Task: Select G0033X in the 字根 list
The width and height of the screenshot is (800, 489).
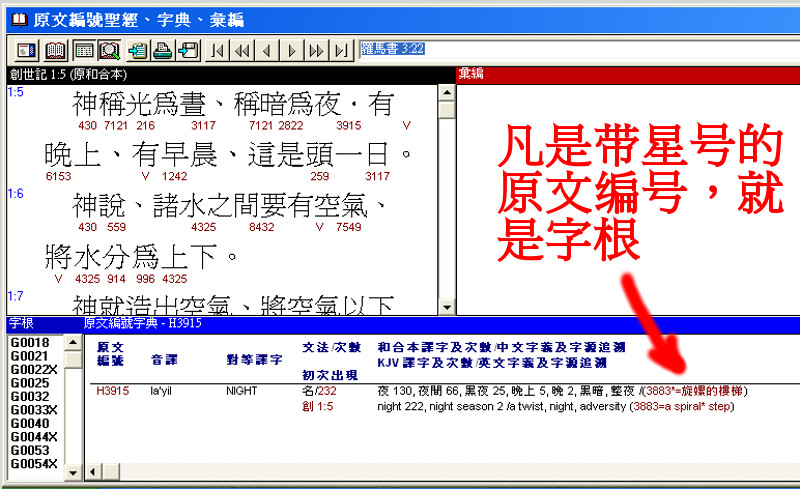Action: pos(34,410)
